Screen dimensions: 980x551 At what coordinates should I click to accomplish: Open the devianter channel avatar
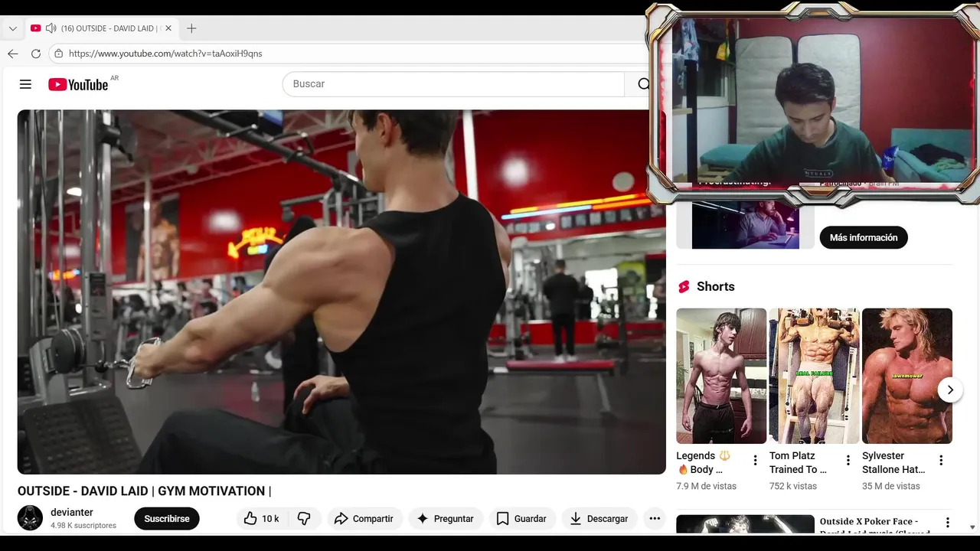[x=31, y=518]
